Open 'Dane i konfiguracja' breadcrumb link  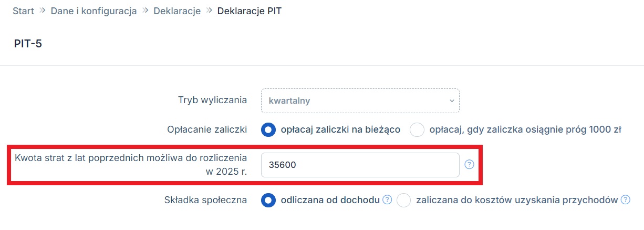pos(94,11)
